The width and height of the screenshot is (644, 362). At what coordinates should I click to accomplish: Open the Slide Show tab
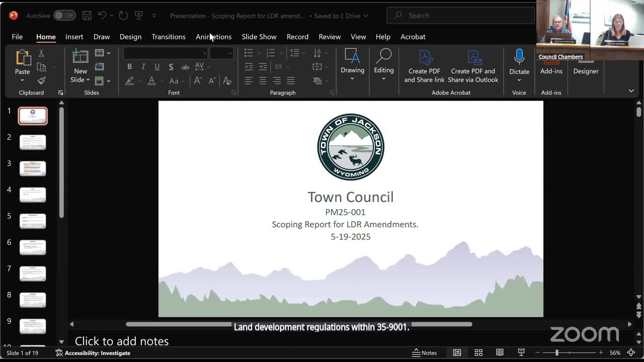(x=259, y=37)
